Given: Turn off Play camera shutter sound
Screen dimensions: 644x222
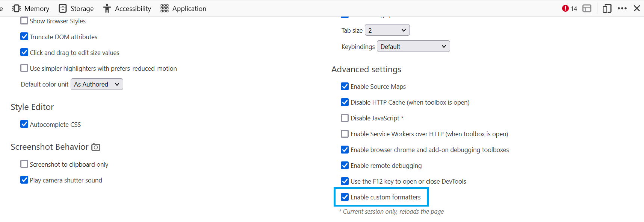Looking at the screenshot, I should 24,180.
